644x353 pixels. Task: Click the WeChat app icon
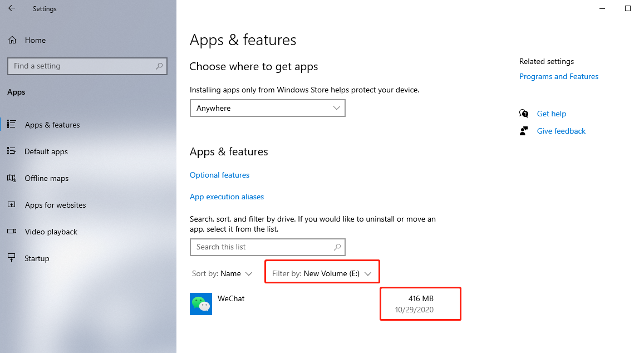pos(201,304)
